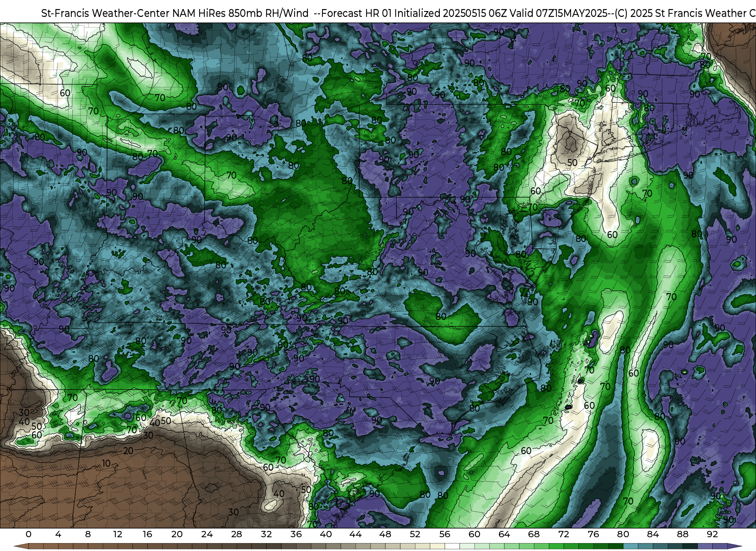Click the "32" color scale label
The image size is (756, 551).
coord(266,534)
